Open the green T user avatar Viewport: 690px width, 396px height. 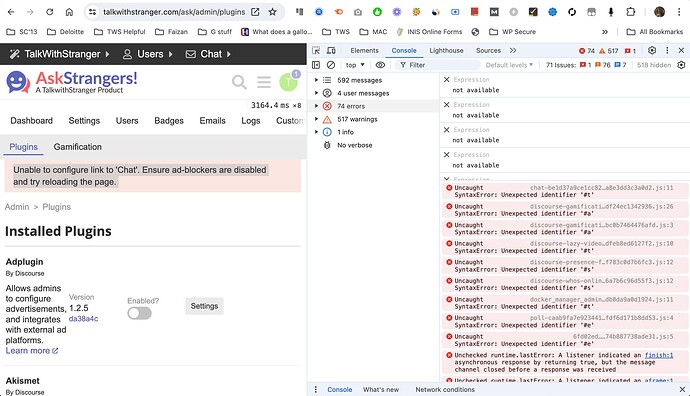(289, 82)
